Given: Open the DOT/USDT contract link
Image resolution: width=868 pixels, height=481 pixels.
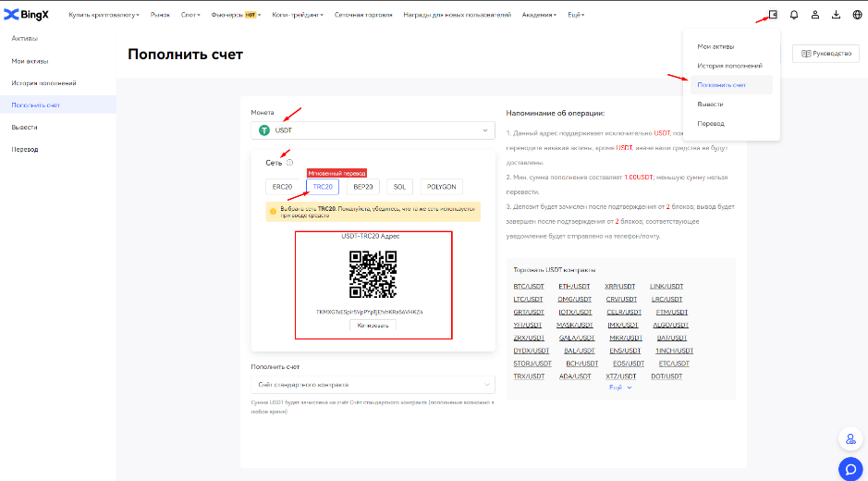Looking at the screenshot, I should 666,376.
